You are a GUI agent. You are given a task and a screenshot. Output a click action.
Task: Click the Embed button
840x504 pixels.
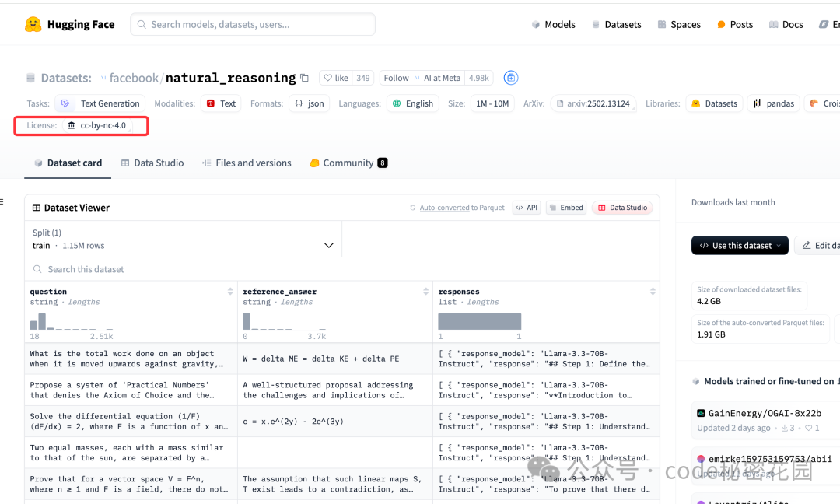566,208
